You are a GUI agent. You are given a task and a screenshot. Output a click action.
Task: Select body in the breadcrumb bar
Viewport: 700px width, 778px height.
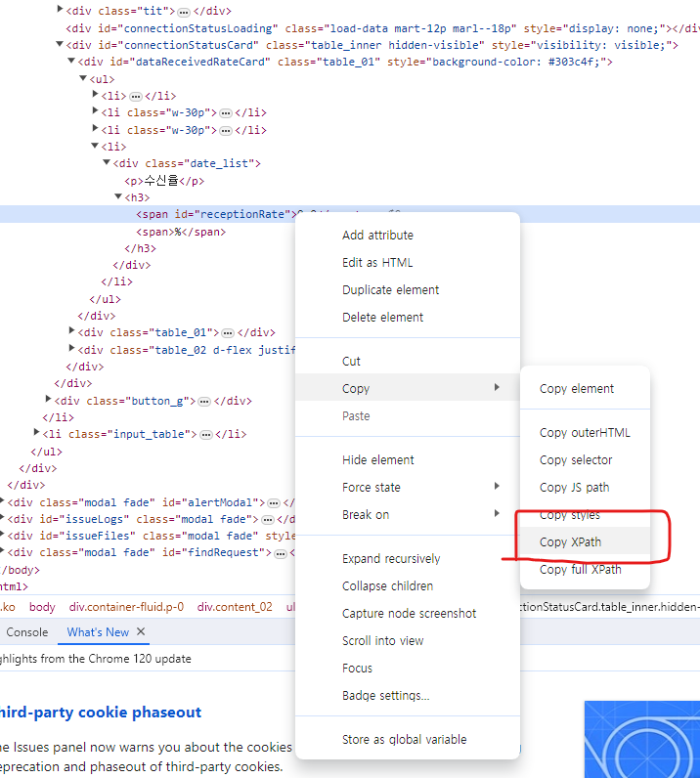tap(42, 607)
